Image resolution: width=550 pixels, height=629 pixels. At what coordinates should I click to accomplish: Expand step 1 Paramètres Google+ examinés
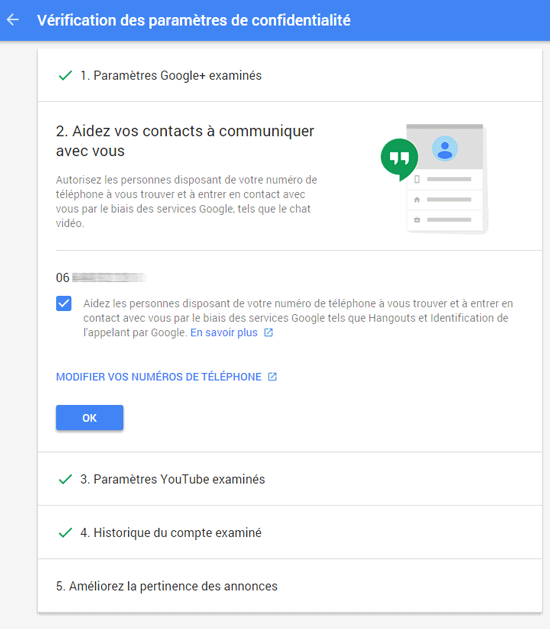[290, 75]
